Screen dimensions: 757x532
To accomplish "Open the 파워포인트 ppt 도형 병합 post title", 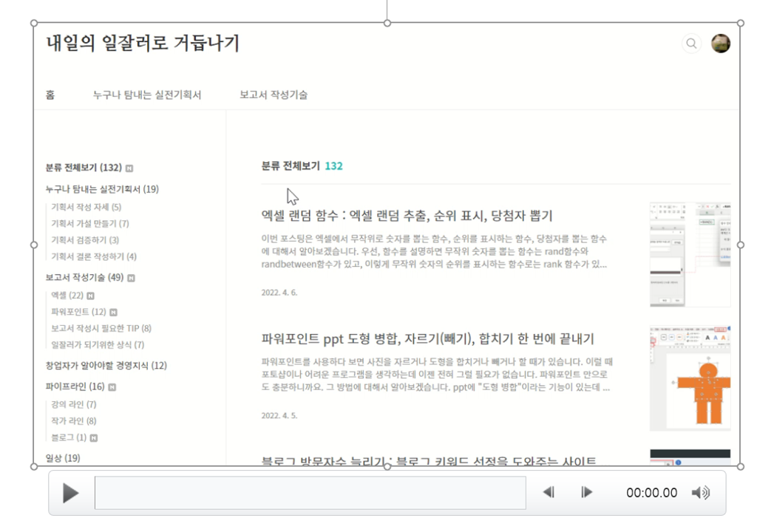I will (x=427, y=338).
